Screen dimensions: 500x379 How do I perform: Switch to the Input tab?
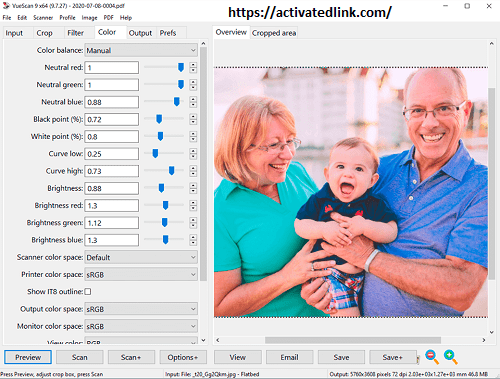pos(14,33)
